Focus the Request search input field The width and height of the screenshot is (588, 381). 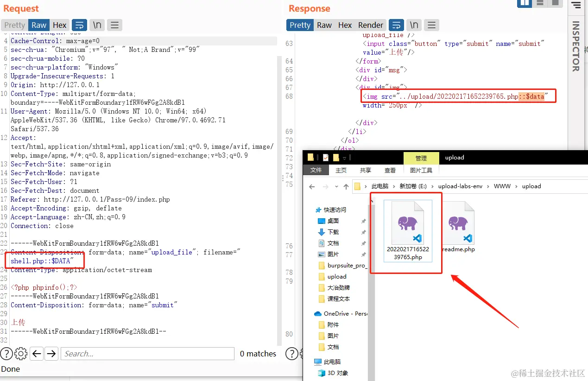coord(147,354)
